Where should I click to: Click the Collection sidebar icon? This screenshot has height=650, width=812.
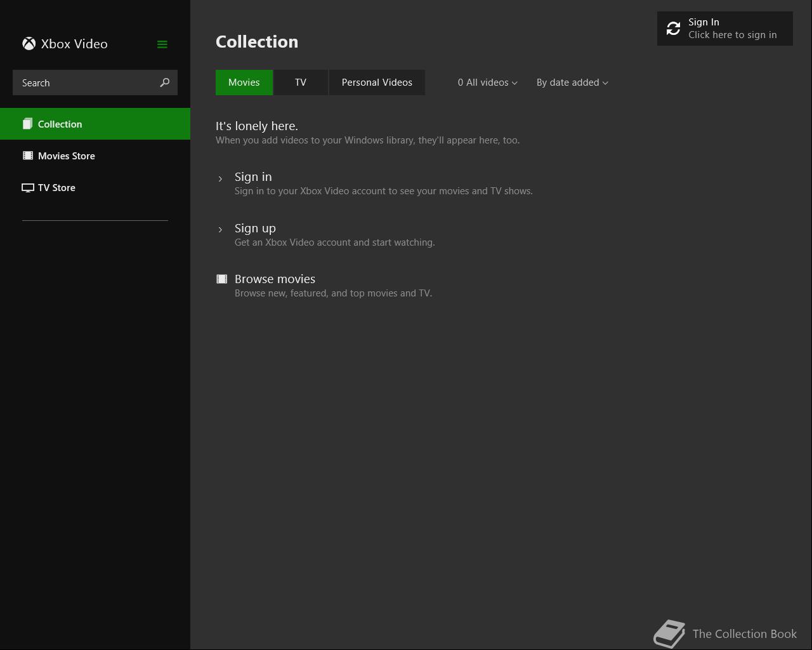[x=27, y=124]
